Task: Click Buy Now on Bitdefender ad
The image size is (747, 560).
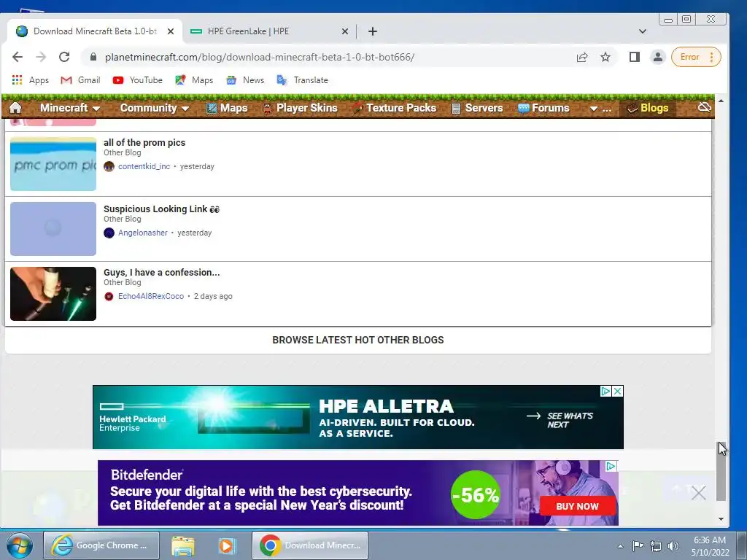Action: pos(578,506)
